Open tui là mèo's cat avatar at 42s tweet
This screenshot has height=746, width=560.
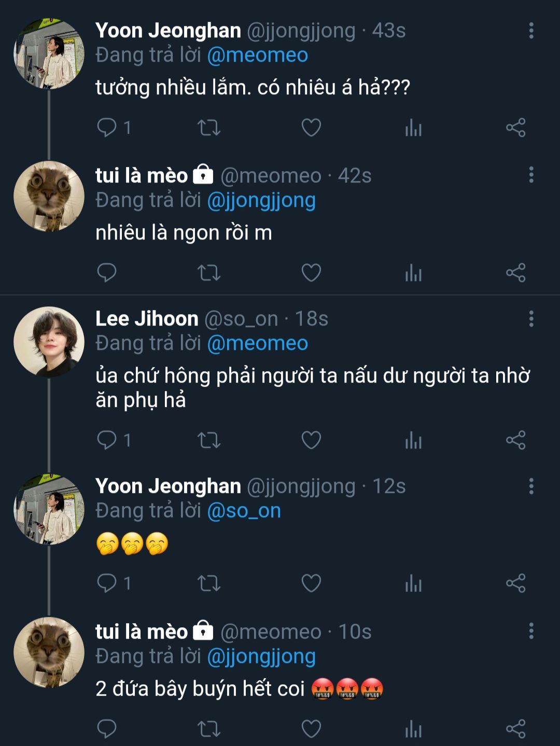tap(49, 196)
